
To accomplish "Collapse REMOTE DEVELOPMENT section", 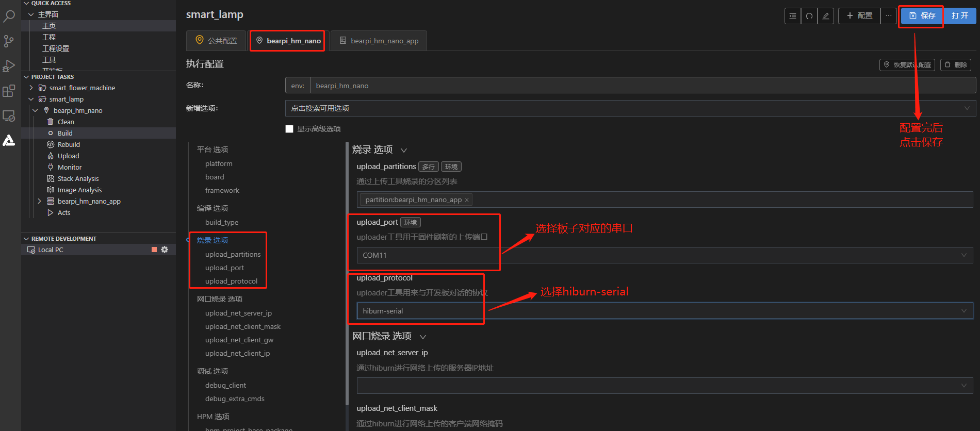I will pyautogui.click(x=26, y=239).
